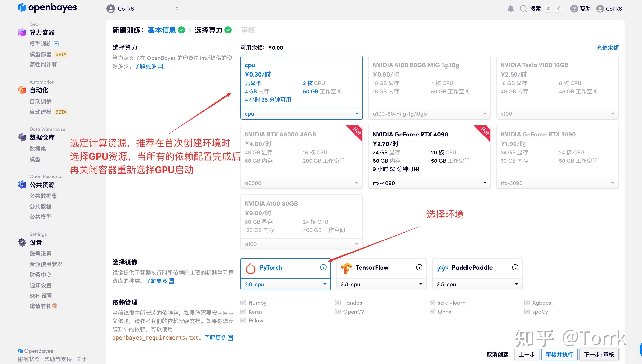This screenshot has width=642, height=364.
Task: Open the notifications bell
Action: 511,8
